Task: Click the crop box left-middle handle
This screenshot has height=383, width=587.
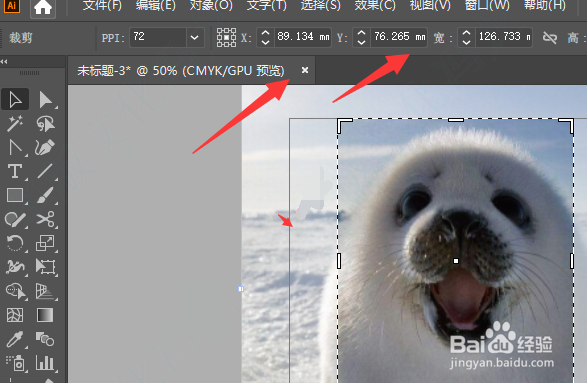Action: 339,261
